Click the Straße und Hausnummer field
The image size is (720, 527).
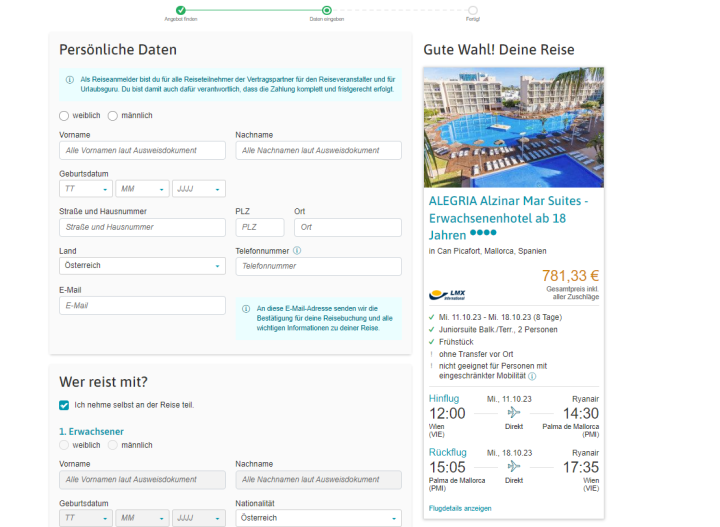tap(142, 227)
